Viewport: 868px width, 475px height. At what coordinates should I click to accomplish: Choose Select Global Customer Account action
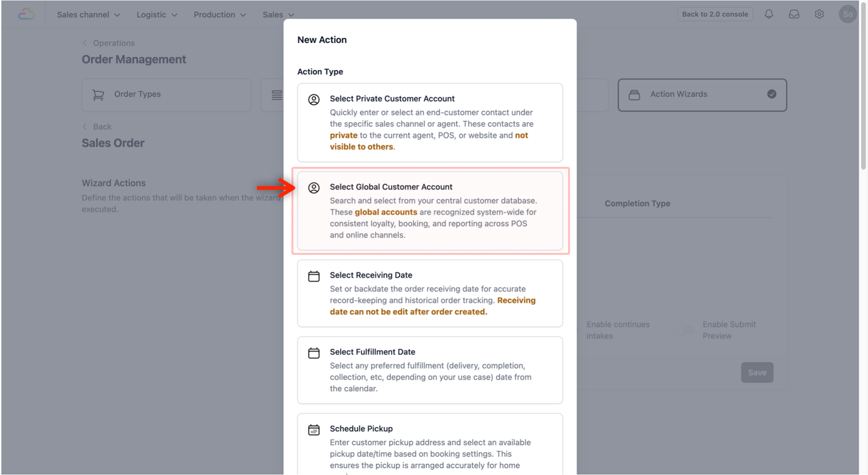coord(430,211)
